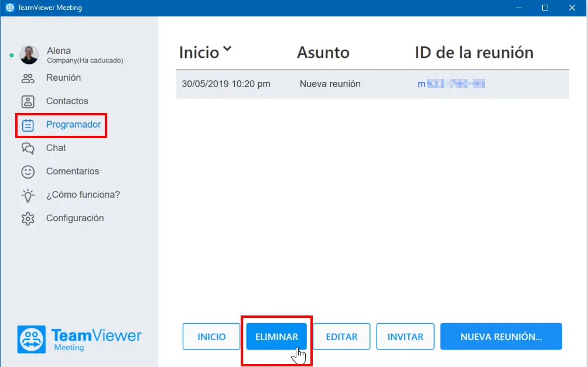Screen dimensions: 588x367
Task: Open the Reunión menu item
Action: 63,78
